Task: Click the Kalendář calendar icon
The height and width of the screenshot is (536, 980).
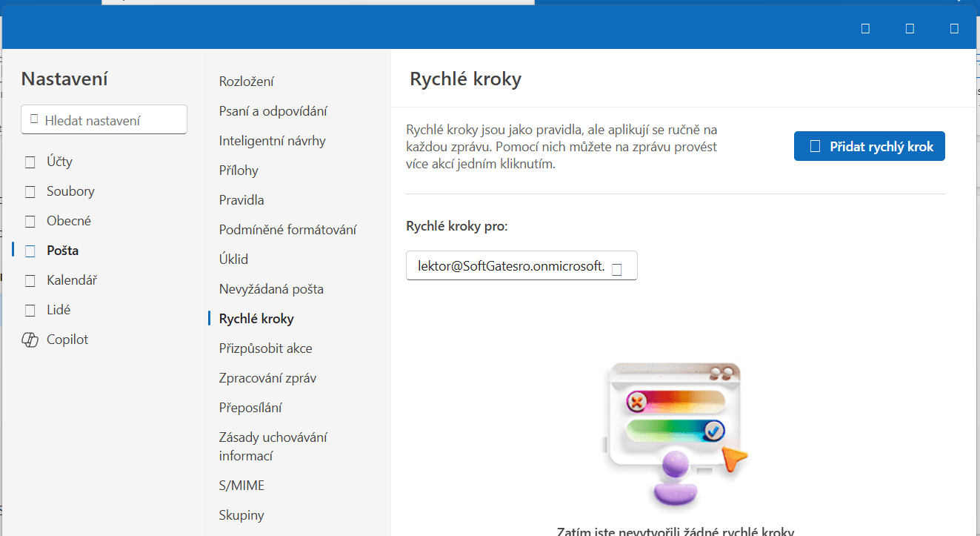Action: [x=30, y=280]
